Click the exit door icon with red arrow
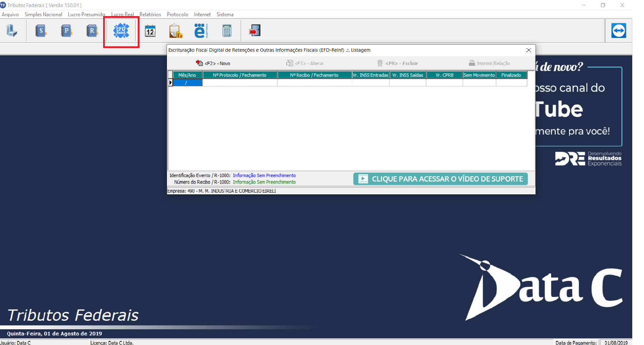Viewport: 644px width, 345px height. point(255,31)
